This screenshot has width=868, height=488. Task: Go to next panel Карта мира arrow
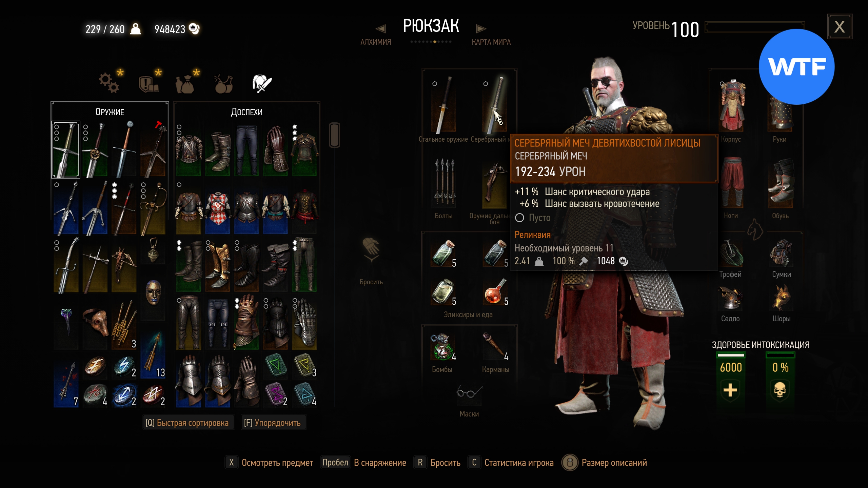click(481, 29)
